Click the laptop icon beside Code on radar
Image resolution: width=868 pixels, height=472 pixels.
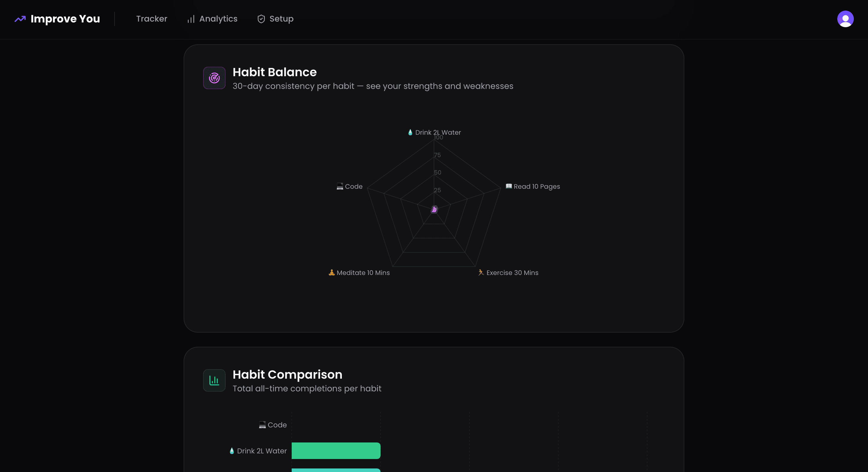[340, 186]
